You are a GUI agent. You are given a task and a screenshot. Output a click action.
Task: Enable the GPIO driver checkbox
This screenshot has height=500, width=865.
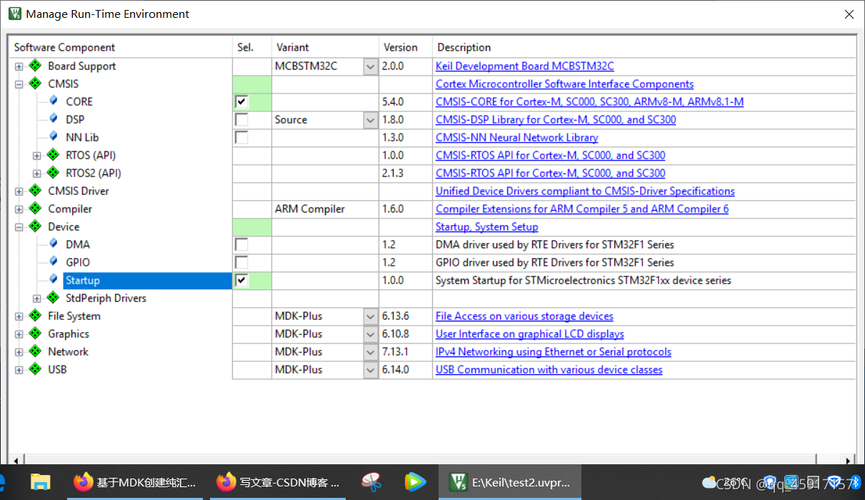coord(242,262)
